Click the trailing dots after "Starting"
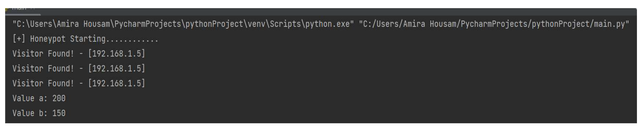Screen dimensions: 644x131 click(132, 40)
